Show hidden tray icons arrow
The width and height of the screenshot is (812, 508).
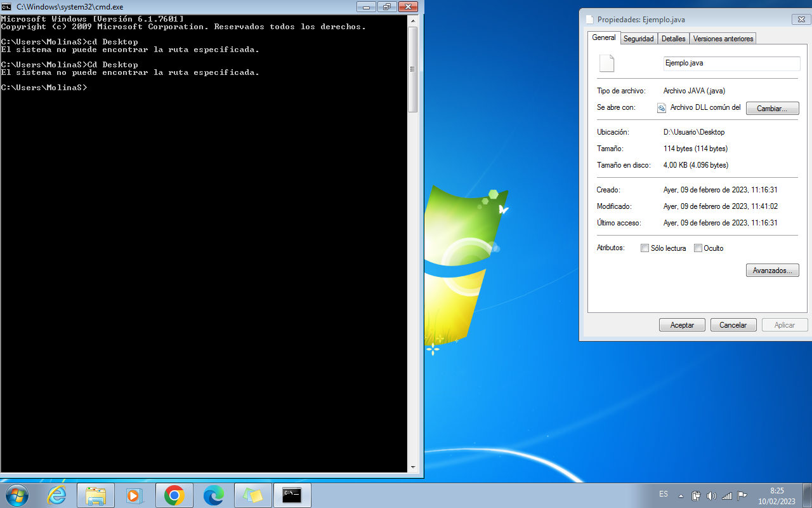(681, 496)
